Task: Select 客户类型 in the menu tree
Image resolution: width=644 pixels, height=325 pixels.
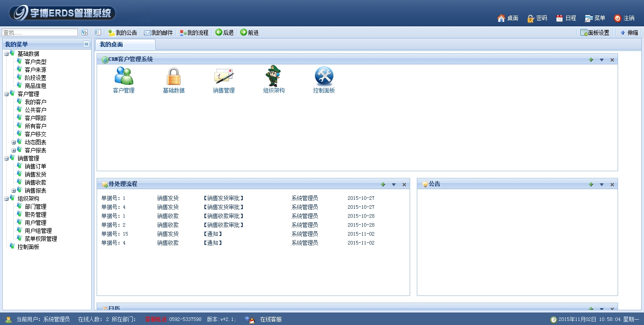Action: pyautogui.click(x=35, y=62)
